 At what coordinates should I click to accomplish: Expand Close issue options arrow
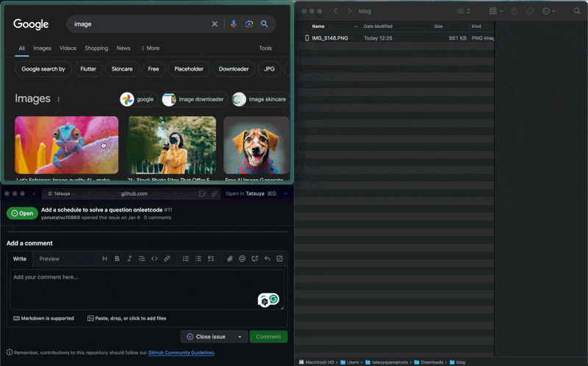(x=240, y=337)
